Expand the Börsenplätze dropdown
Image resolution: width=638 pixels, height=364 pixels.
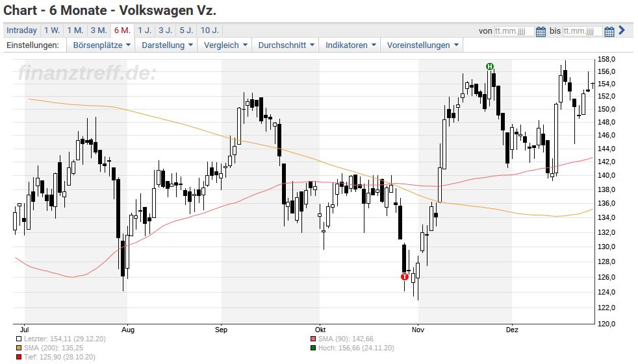[x=102, y=45]
